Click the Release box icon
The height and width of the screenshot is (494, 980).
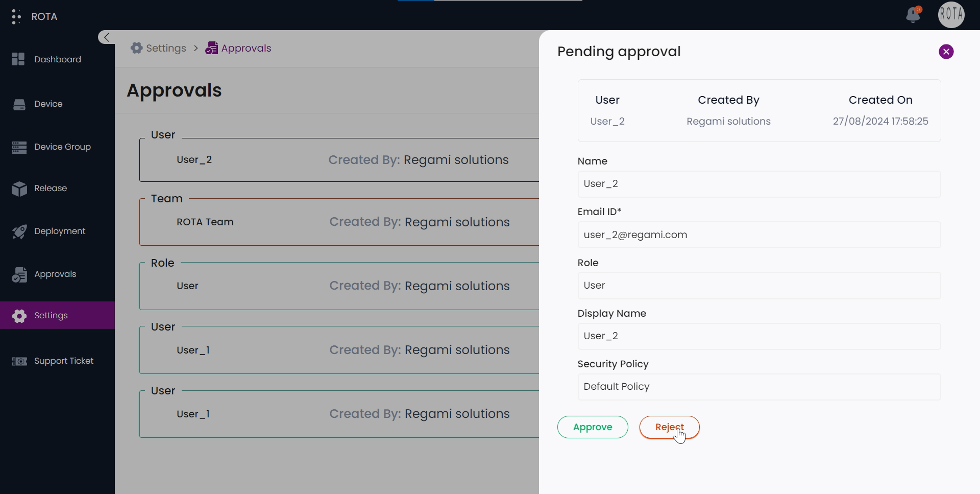[x=19, y=189]
